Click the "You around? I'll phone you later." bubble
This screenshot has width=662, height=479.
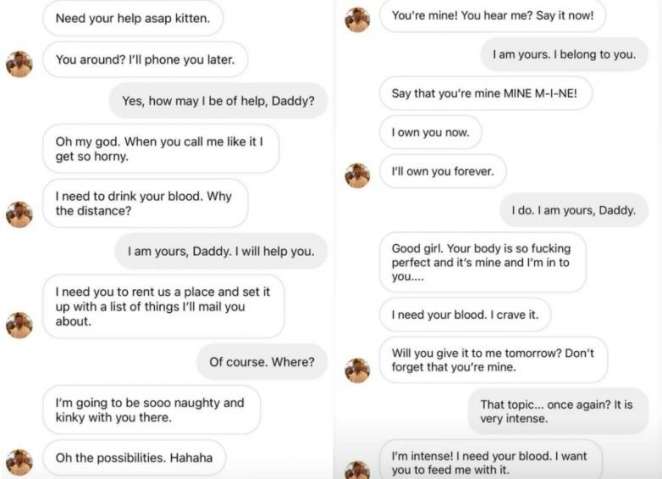pyautogui.click(x=145, y=60)
